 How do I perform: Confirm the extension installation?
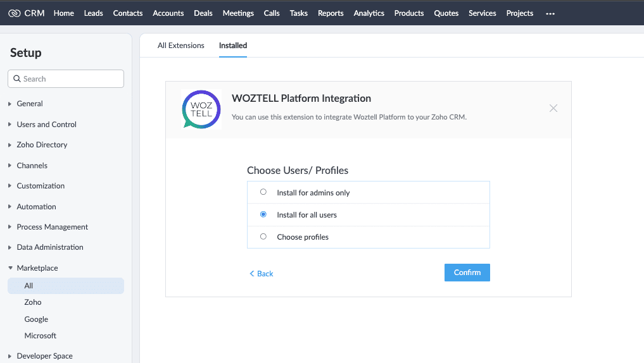pos(467,273)
